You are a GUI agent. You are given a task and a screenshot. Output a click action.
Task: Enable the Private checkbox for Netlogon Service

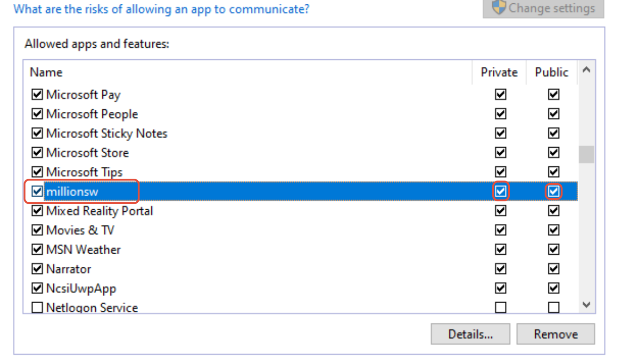click(x=501, y=307)
